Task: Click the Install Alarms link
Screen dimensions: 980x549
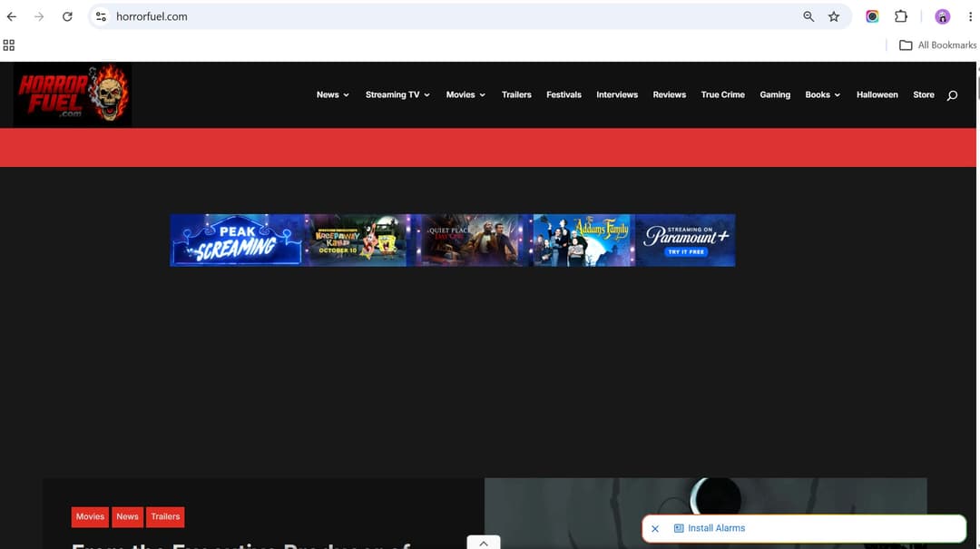Action: (x=716, y=528)
